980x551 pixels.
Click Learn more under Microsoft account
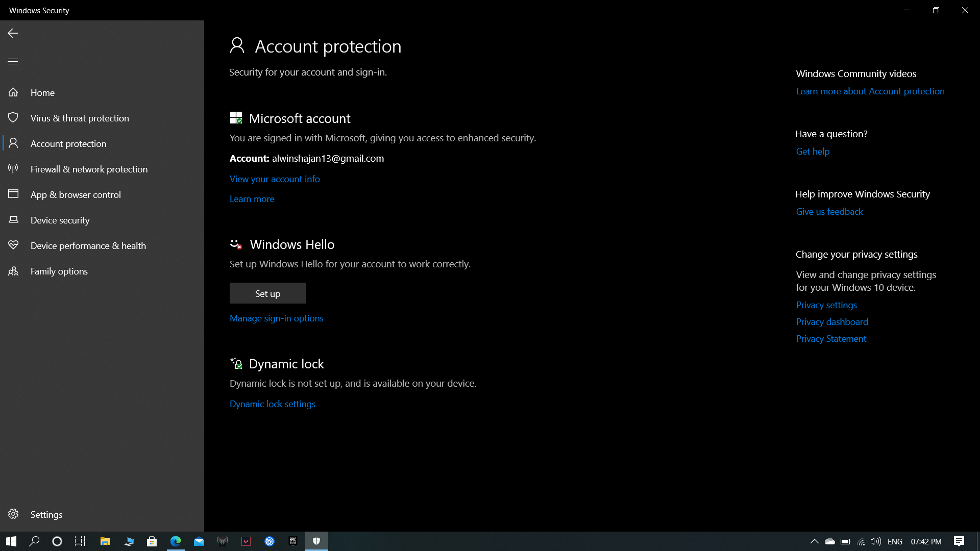tap(252, 199)
